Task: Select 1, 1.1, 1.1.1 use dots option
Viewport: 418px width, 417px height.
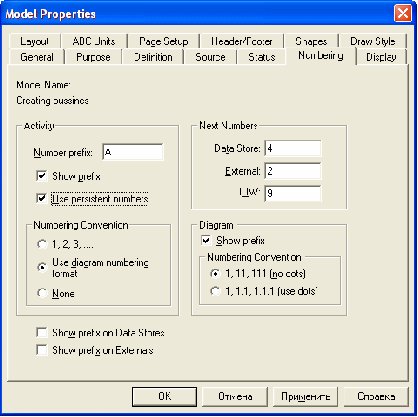Action: (x=215, y=291)
